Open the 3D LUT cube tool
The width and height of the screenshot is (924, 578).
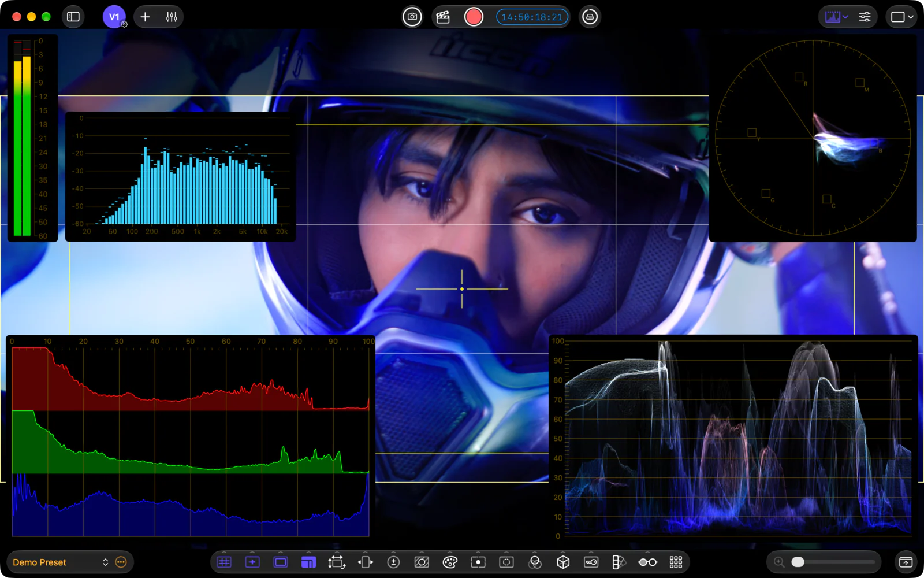563,562
